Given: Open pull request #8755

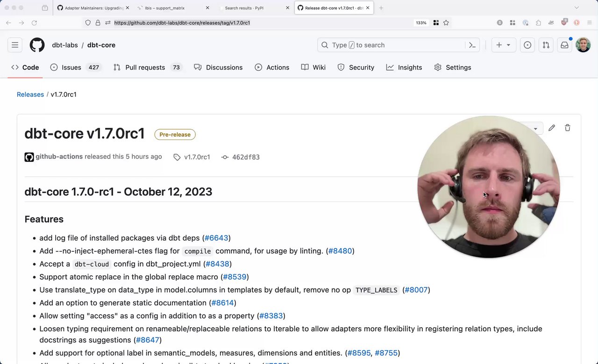Looking at the screenshot, I should coord(386,353).
